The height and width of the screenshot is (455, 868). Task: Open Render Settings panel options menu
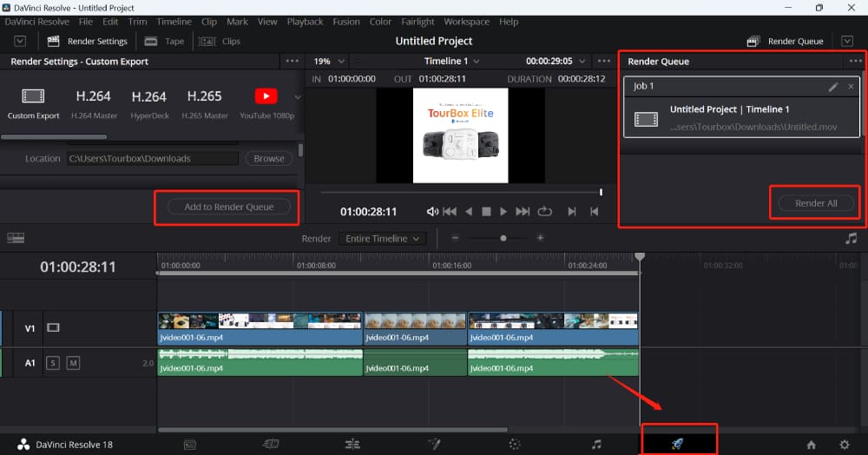[x=293, y=61]
